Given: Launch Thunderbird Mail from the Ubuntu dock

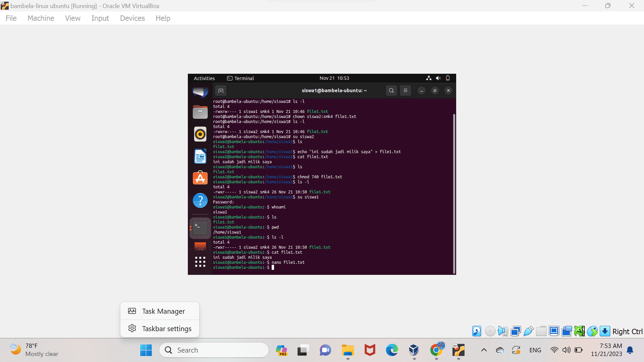Looking at the screenshot, I should (200, 92).
